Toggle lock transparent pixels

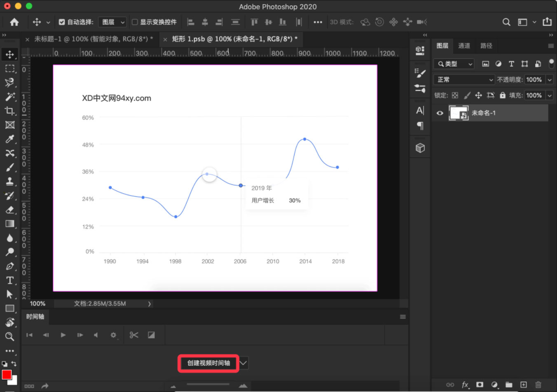455,95
